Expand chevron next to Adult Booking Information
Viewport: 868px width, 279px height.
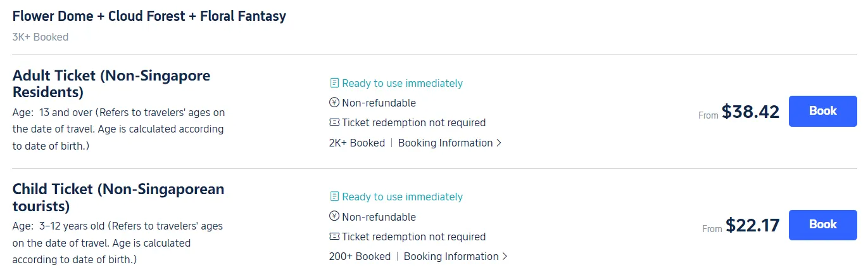point(499,143)
